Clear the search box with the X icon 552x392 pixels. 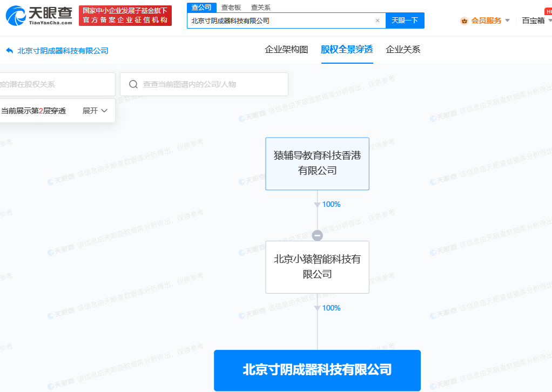(x=377, y=21)
